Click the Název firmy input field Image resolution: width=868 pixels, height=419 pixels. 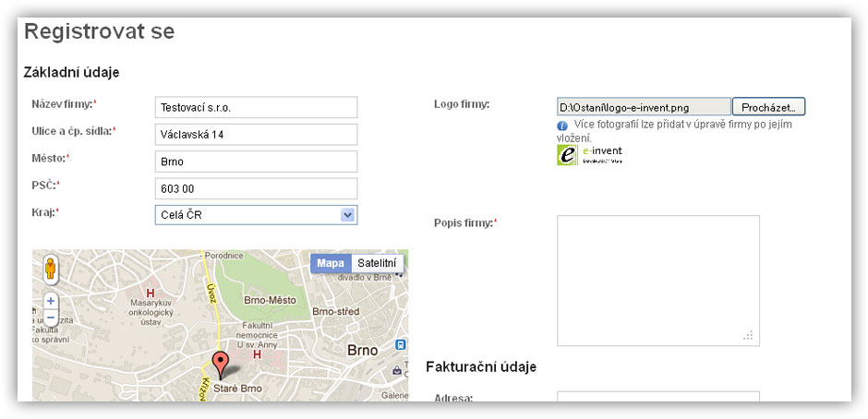point(256,107)
